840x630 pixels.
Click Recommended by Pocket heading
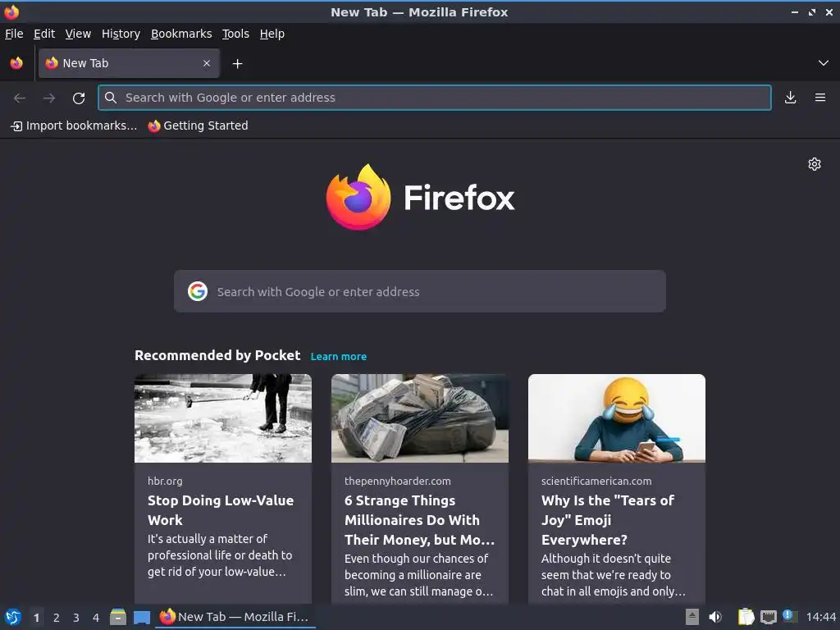pyautogui.click(x=217, y=356)
